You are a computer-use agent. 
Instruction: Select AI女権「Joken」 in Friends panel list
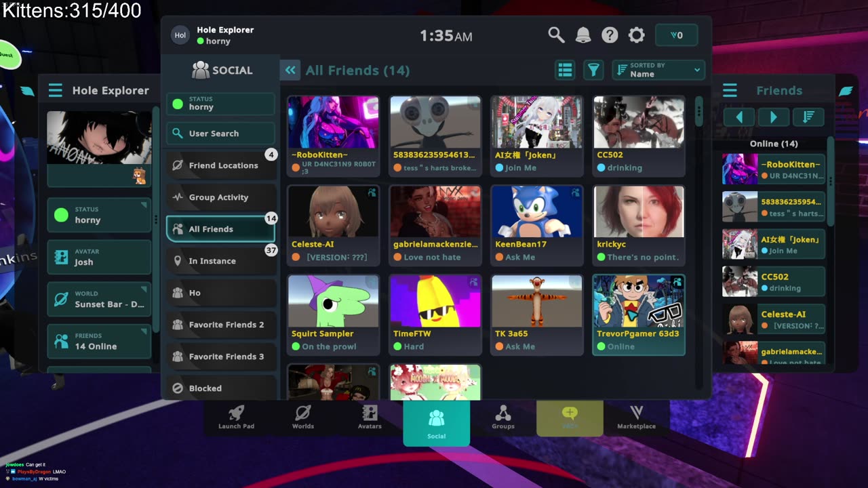774,245
